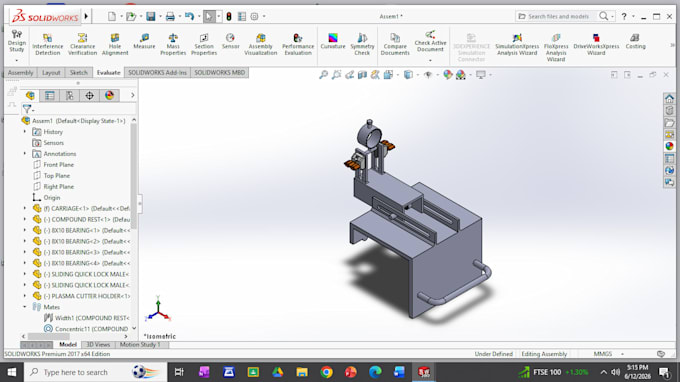Open the 3D Views bottom tab
The width and height of the screenshot is (680, 382).
coord(98,345)
